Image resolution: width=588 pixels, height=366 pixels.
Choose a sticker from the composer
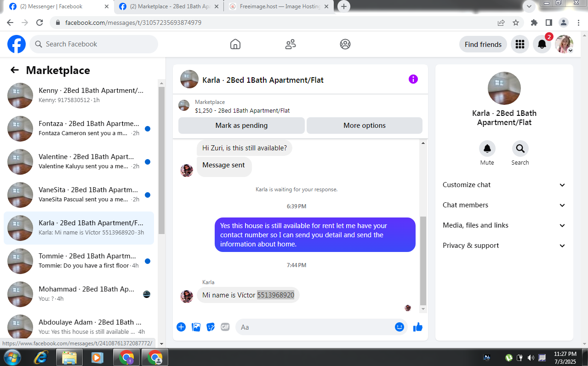coord(211,327)
